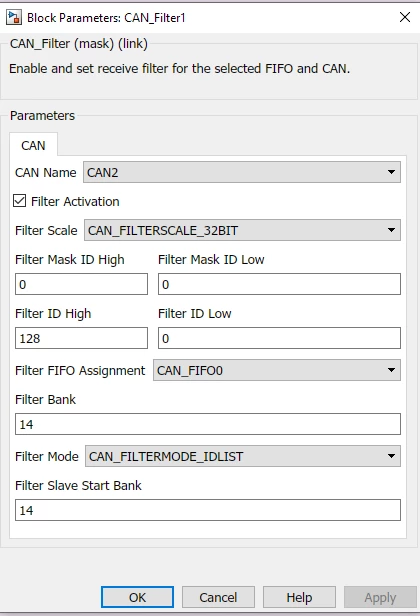The height and width of the screenshot is (616, 420).
Task: Open the Filter FIFO Assignment dropdown
Action: pos(277,370)
